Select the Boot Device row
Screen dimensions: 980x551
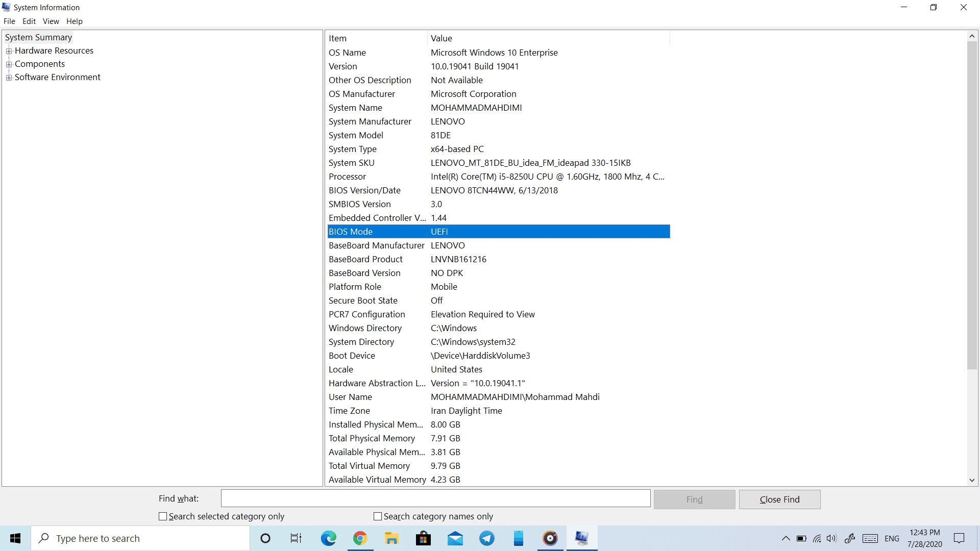point(498,356)
